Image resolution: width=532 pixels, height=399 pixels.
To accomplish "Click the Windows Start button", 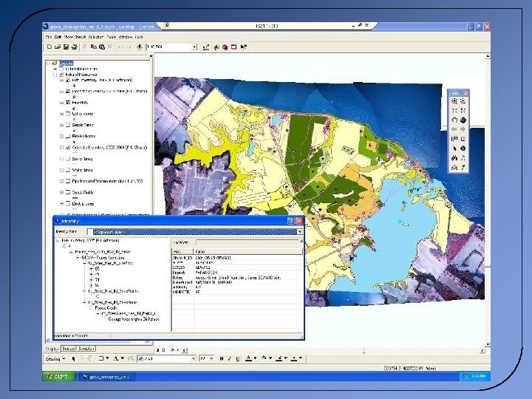I will coord(58,376).
